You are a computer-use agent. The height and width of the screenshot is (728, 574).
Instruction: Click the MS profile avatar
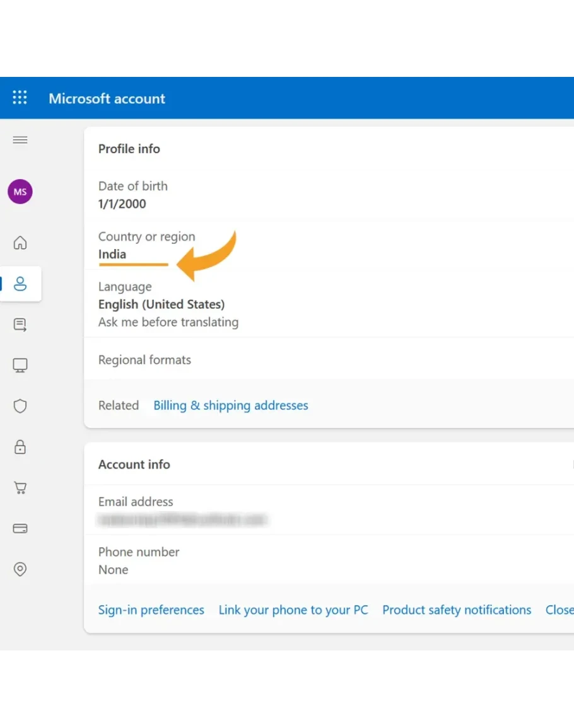[x=20, y=192]
